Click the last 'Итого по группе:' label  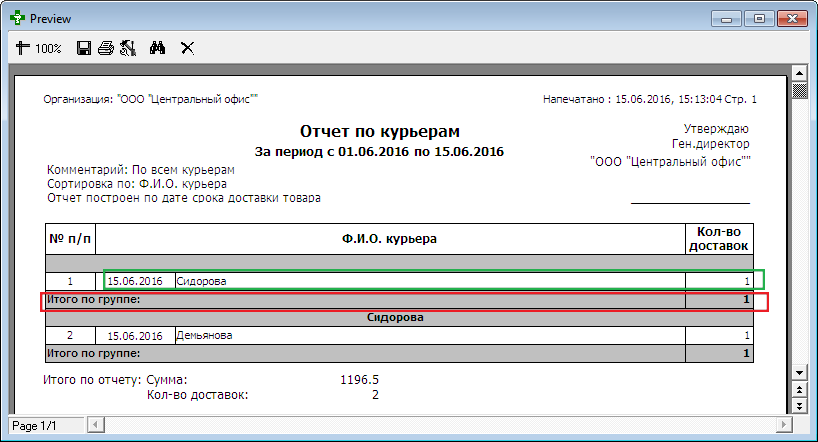93,353
